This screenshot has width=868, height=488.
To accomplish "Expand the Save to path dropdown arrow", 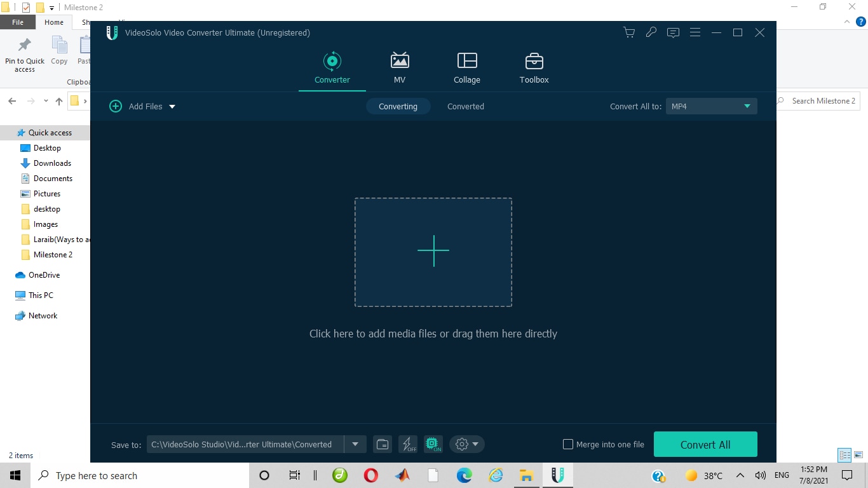I will tap(355, 444).
